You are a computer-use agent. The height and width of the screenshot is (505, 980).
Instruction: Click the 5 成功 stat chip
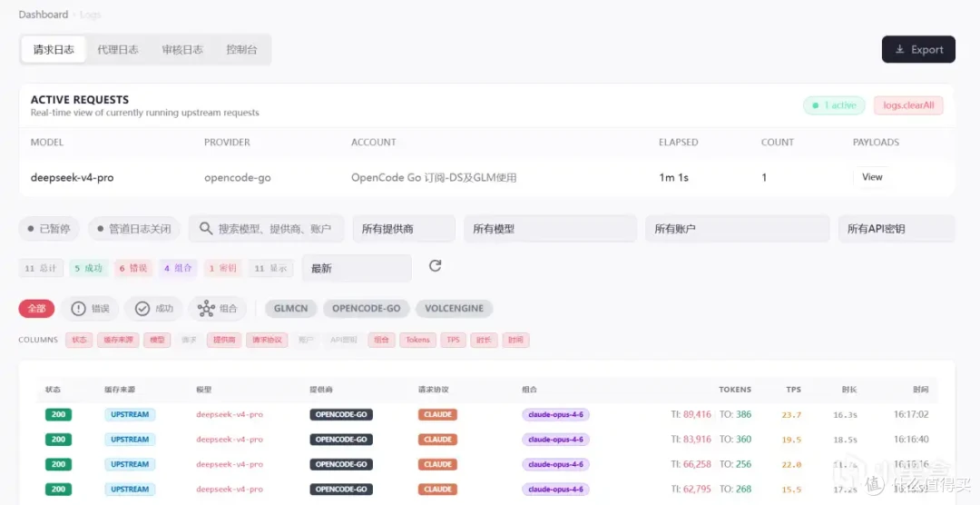[89, 269]
